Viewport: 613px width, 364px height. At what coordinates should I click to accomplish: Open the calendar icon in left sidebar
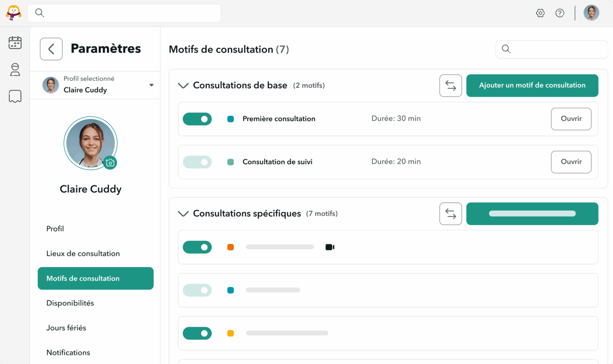[x=15, y=42]
